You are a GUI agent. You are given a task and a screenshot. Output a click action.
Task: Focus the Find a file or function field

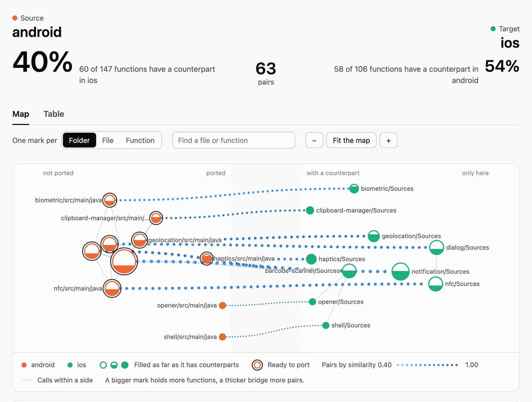pyautogui.click(x=234, y=140)
